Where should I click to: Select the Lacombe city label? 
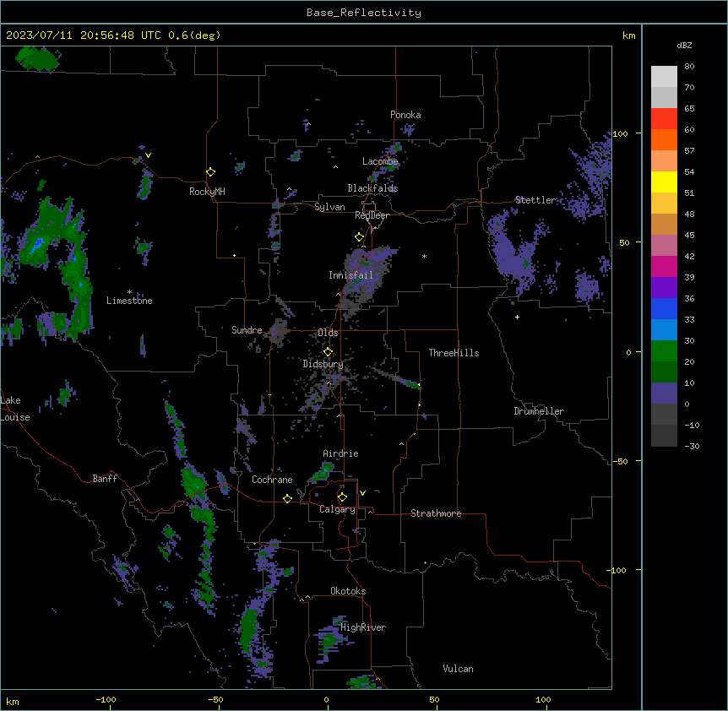(x=380, y=161)
